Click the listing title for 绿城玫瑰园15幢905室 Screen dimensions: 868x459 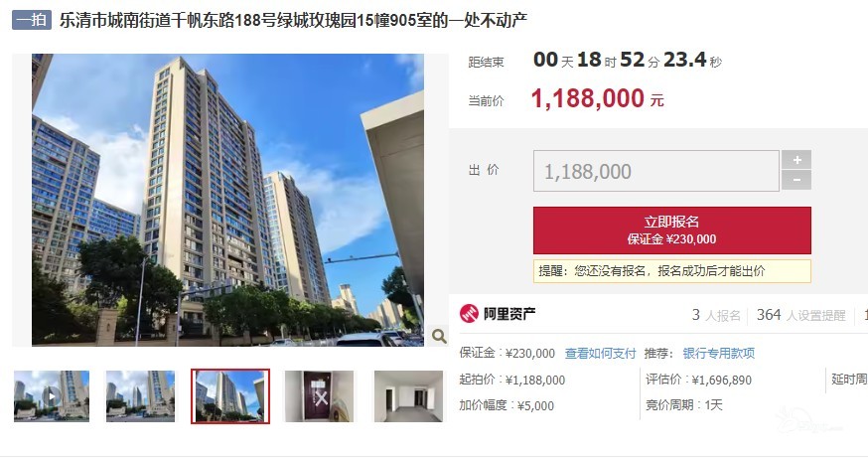coord(293,21)
